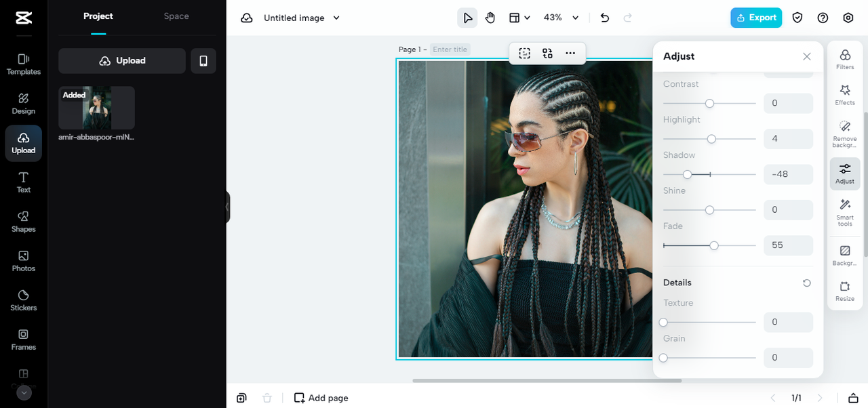The image size is (868, 408).
Task: Select the hand pan tool
Action: [x=490, y=18]
